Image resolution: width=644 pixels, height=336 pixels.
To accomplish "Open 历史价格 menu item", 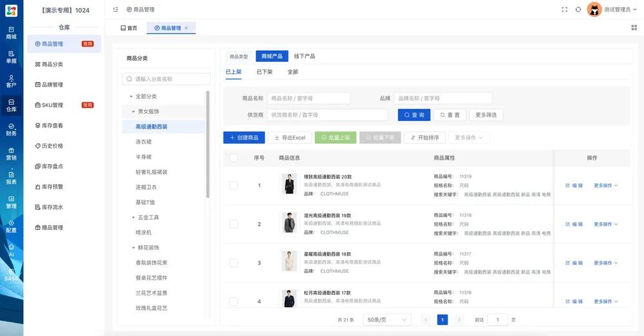I will coord(64,146).
